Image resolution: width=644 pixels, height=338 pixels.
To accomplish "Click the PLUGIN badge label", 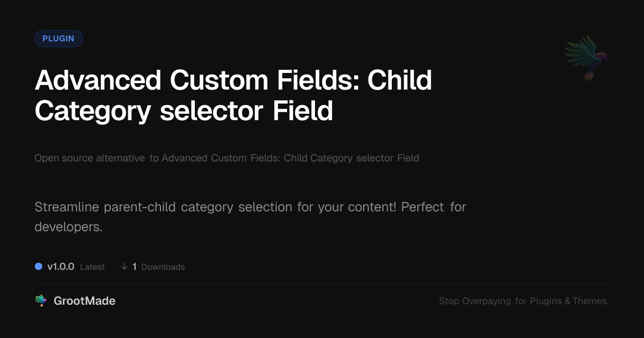I will click(58, 39).
